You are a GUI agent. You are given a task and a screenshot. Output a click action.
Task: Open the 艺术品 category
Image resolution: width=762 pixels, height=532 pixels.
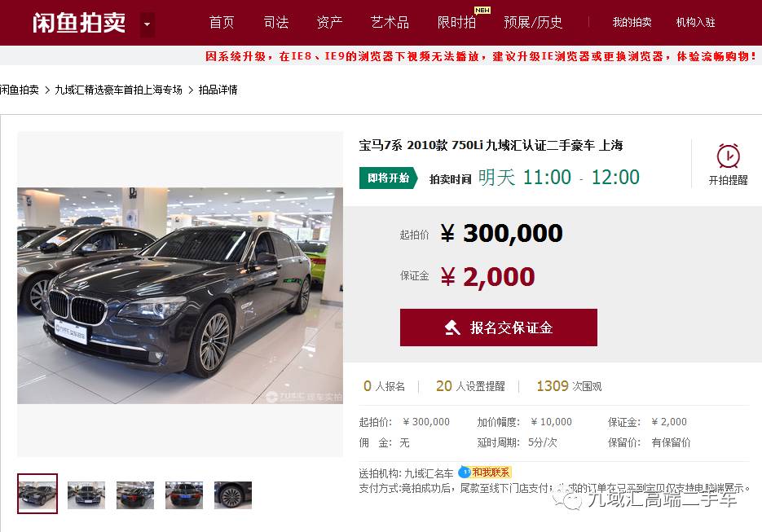[390, 22]
